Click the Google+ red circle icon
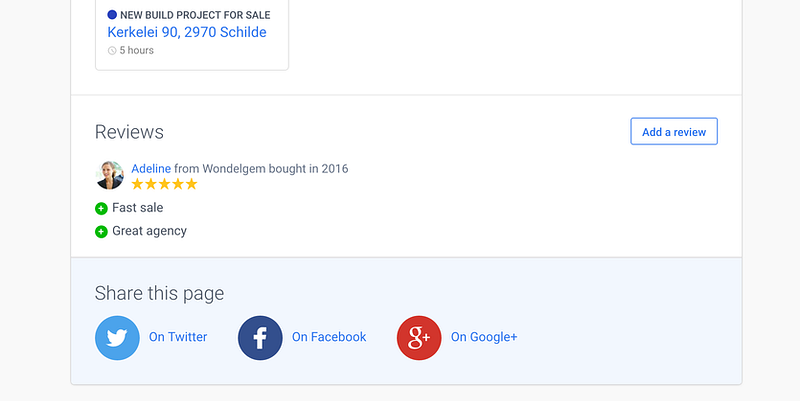The height and width of the screenshot is (401, 800). [419, 338]
